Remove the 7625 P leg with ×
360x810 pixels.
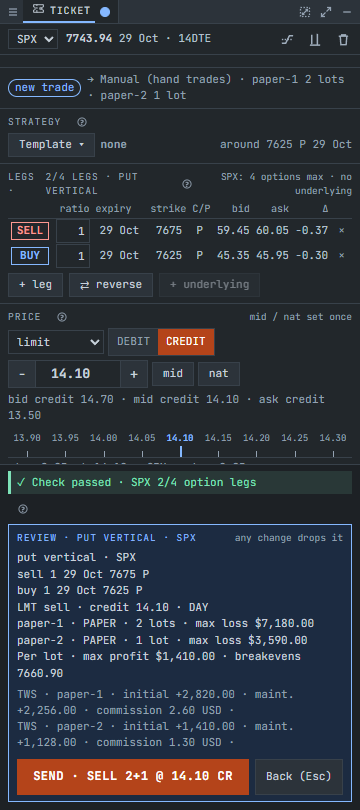(341, 256)
